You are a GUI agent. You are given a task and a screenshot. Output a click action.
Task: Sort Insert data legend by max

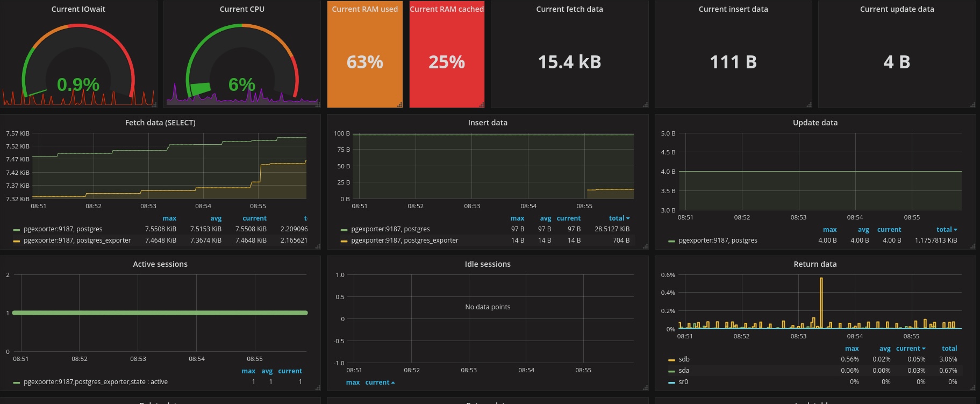click(x=517, y=218)
